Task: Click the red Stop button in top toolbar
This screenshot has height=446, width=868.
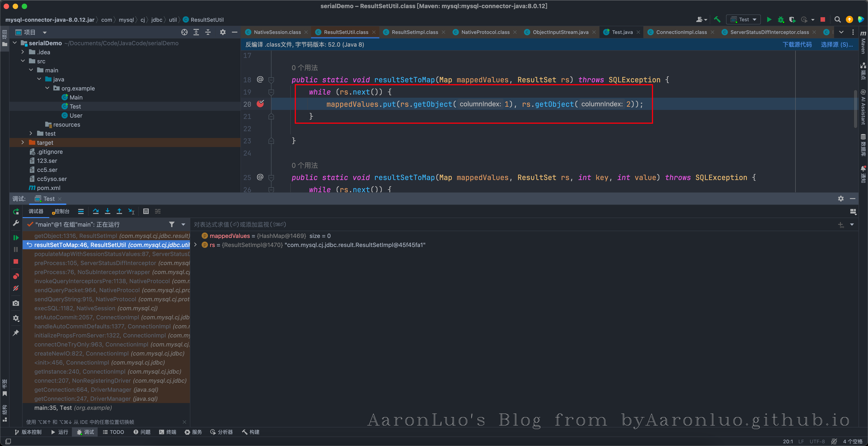Action: pyautogui.click(x=823, y=19)
